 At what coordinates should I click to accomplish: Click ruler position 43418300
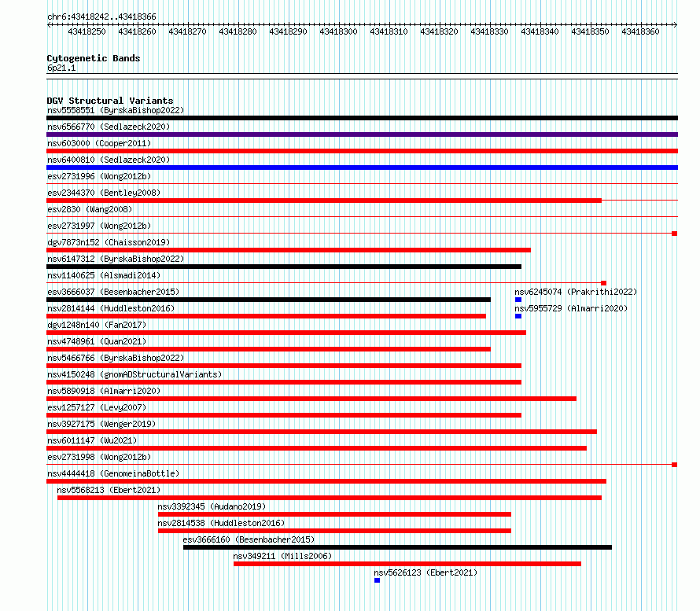[338, 31]
